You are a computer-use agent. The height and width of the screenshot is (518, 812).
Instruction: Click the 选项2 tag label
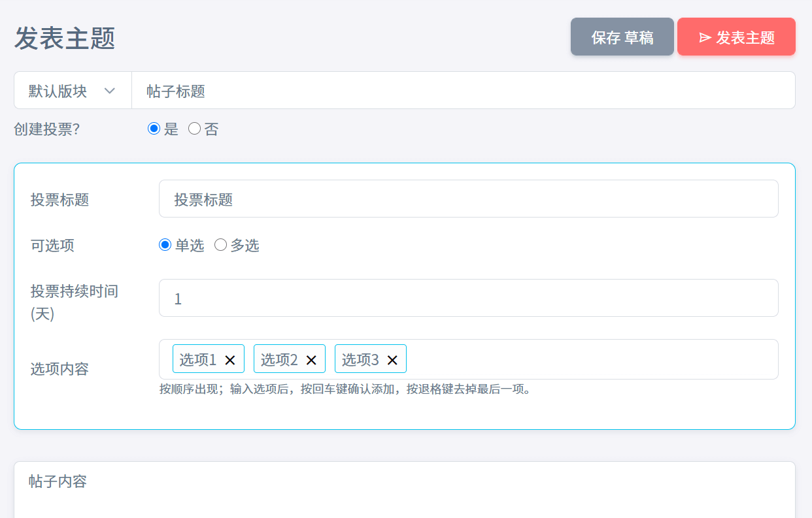(279, 360)
